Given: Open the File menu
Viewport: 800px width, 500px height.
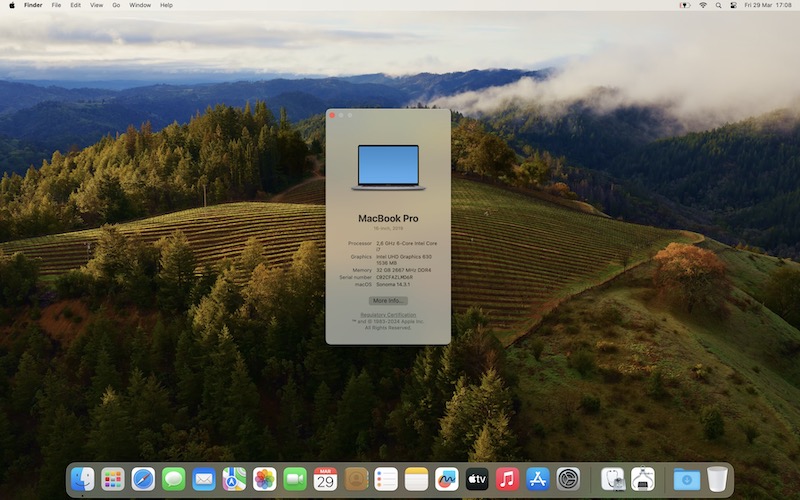Looking at the screenshot, I should coord(56,5).
